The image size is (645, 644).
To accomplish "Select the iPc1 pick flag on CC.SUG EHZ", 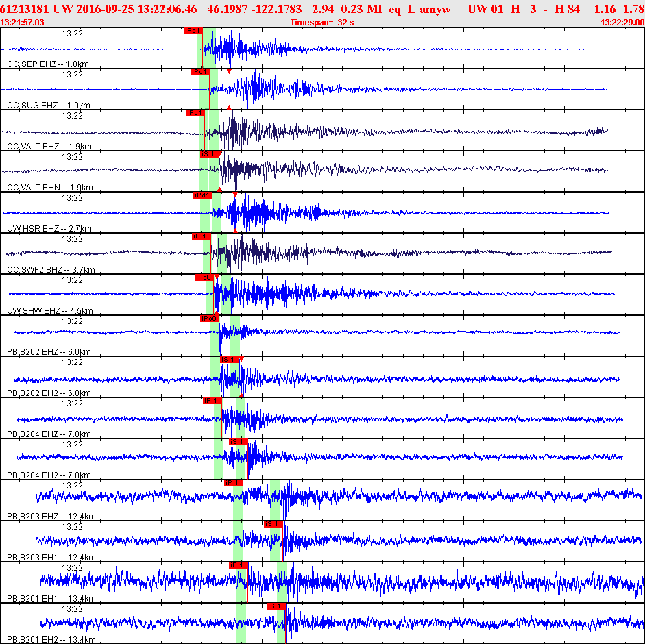I will [x=200, y=72].
